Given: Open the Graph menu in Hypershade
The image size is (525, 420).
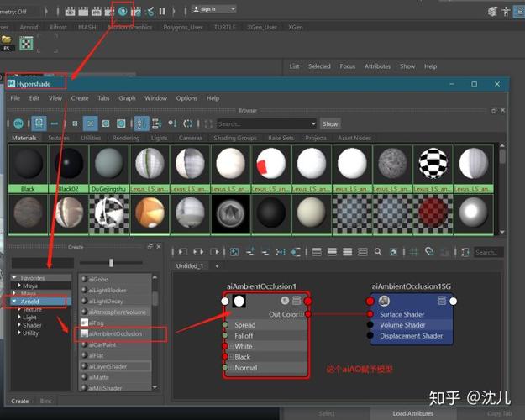Looking at the screenshot, I should click(127, 98).
